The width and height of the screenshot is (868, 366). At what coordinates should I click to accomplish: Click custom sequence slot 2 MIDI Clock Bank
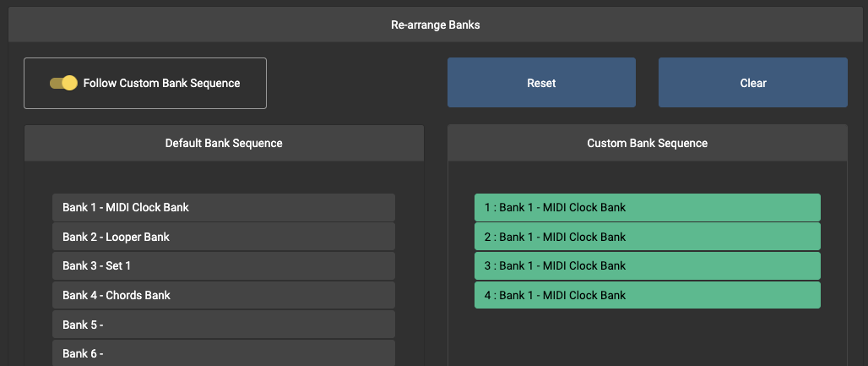(647, 237)
